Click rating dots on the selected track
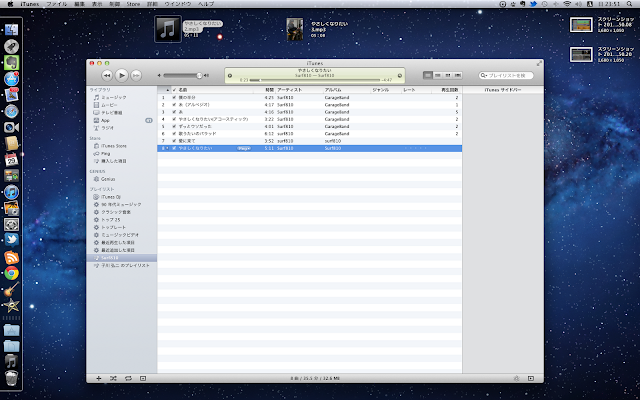640x400 pixels. (416, 148)
